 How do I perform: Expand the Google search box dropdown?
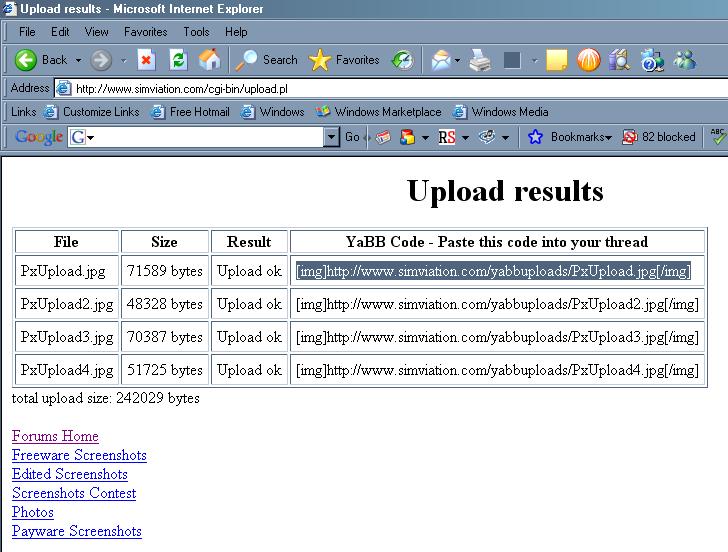pyautogui.click(x=331, y=137)
